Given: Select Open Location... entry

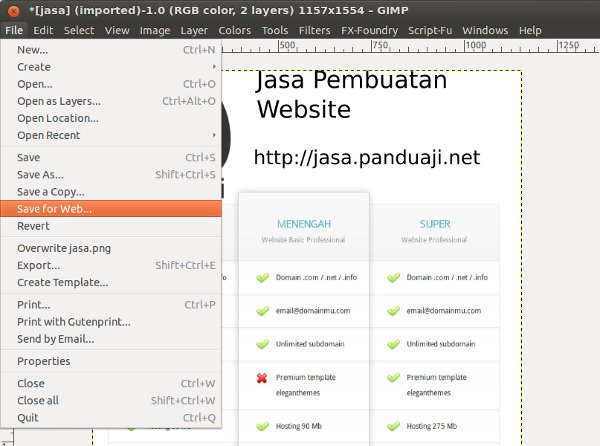Looking at the screenshot, I should [x=111, y=118].
